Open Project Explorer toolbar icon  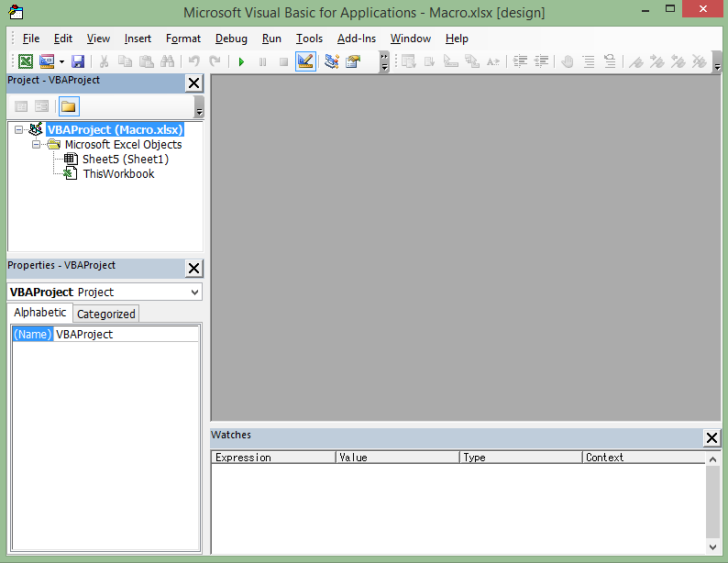click(332, 61)
